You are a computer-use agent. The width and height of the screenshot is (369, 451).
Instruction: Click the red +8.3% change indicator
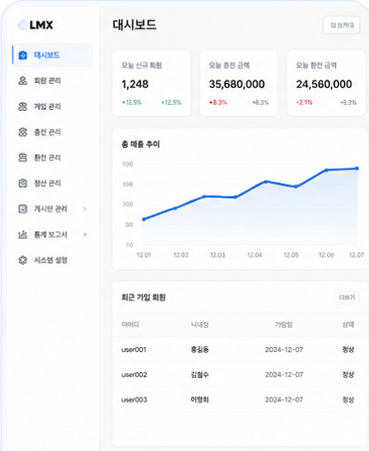pyautogui.click(x=218, y=102)
